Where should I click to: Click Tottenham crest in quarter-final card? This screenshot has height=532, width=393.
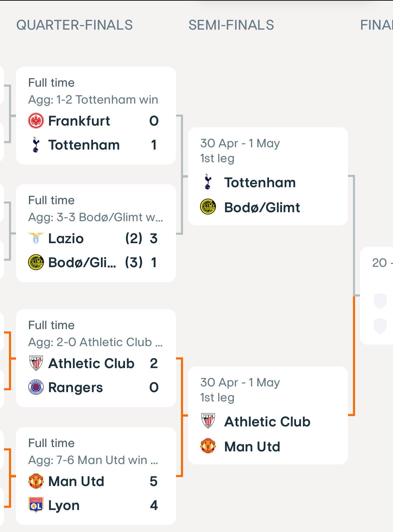[x=36, y=145]
